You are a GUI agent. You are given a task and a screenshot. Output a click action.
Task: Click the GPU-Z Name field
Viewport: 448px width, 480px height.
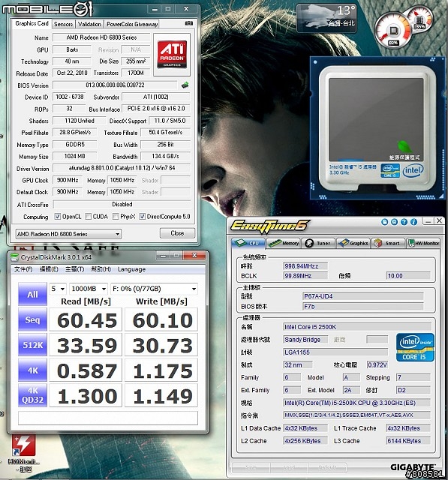101,37
